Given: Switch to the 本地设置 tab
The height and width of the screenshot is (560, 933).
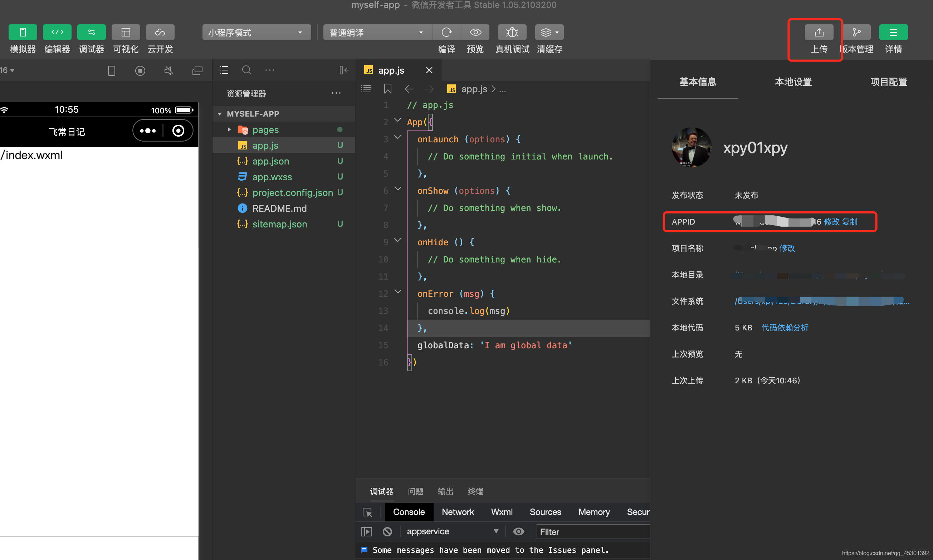Looking at the screenshot, I should pos(793,82).
